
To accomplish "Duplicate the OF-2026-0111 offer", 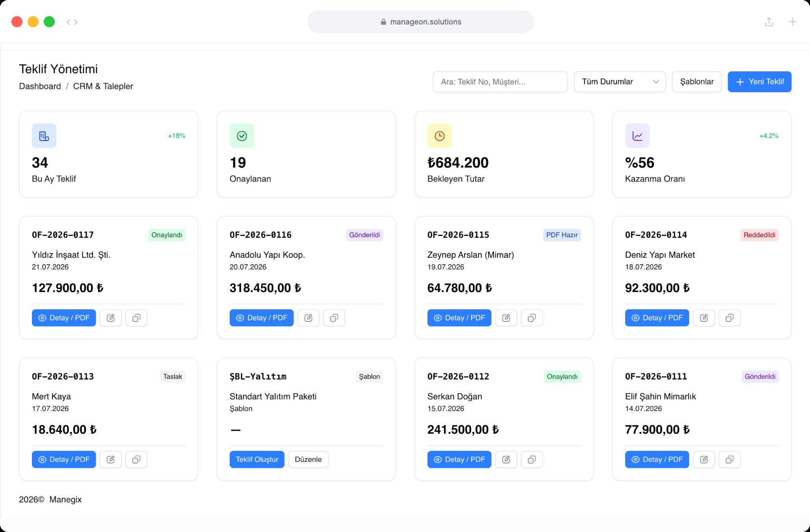I will click(730, 459).
